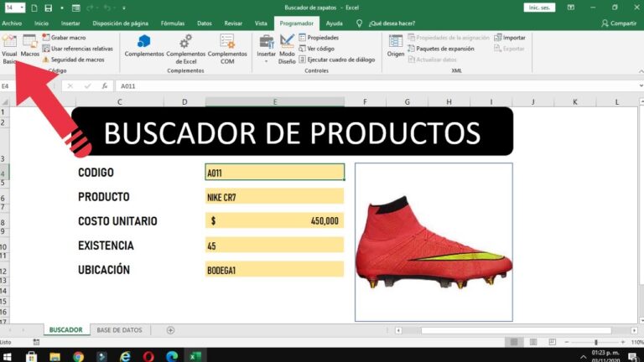Switch to the BASE DE DATOS sheet
The image size is (644, 362).
[120, 330]
